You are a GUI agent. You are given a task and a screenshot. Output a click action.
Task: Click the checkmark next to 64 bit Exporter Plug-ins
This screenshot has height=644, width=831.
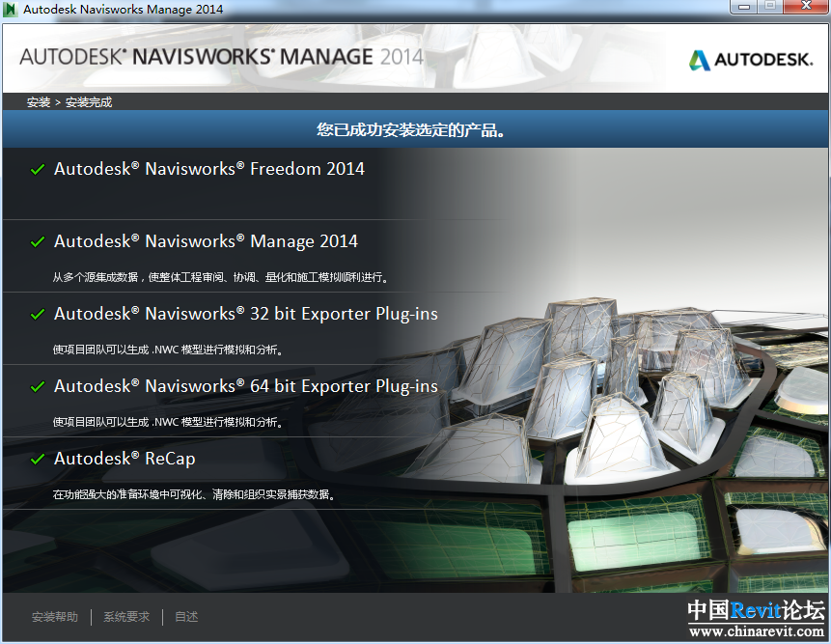click(38, 387)
